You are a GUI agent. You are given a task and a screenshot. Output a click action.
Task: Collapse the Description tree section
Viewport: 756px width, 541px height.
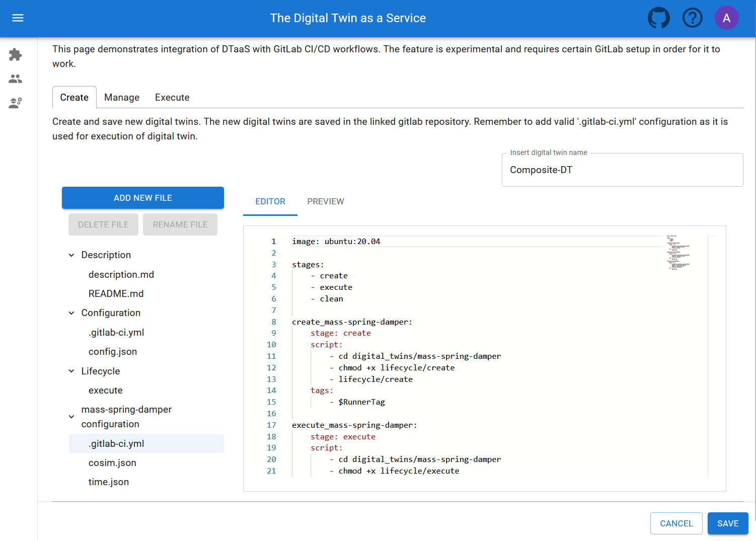(x=71, y=255)
